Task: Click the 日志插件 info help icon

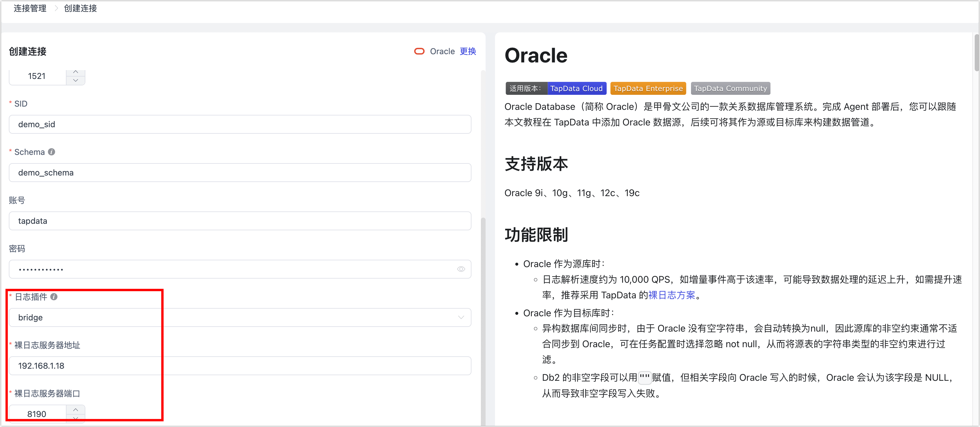Action: [x=54, y=297]
